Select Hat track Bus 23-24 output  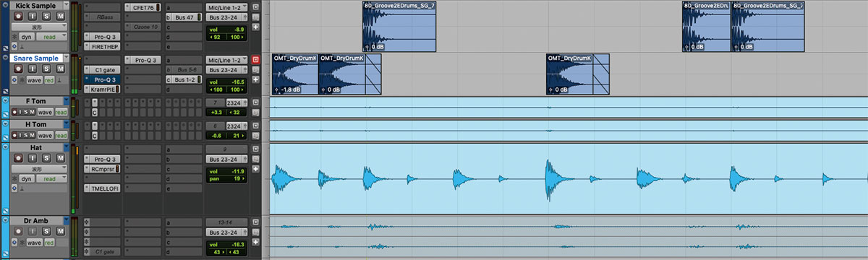click(226, 160)
